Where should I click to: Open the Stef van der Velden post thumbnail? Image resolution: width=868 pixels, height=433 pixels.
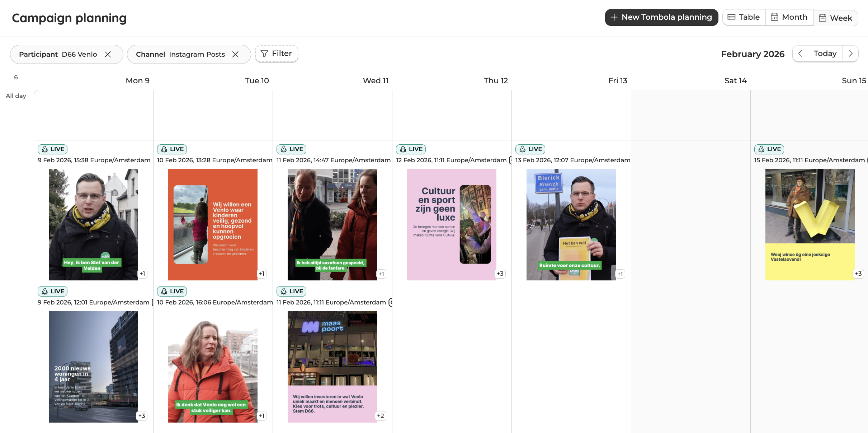pyautogui.click(x=93, y=224)
